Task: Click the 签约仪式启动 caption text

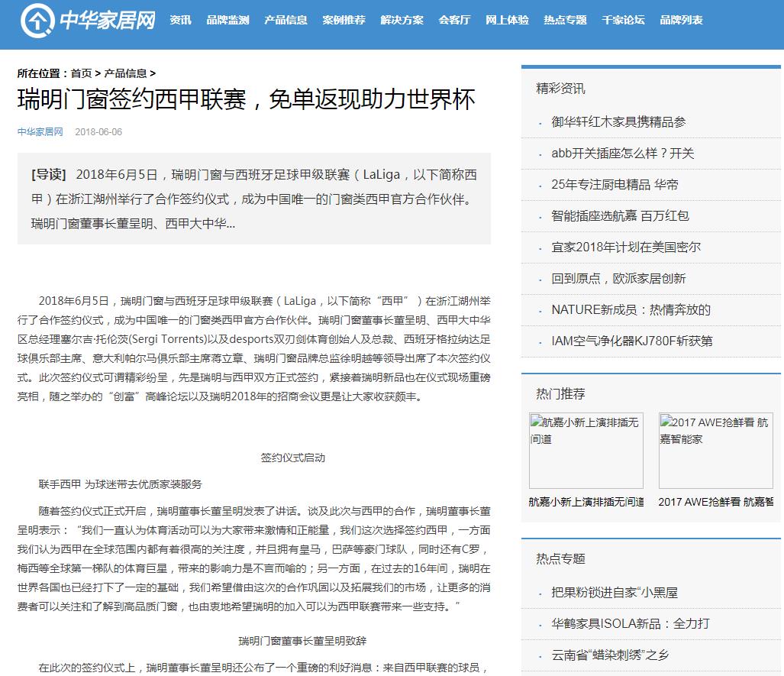Action: click(x=293, y=458)
